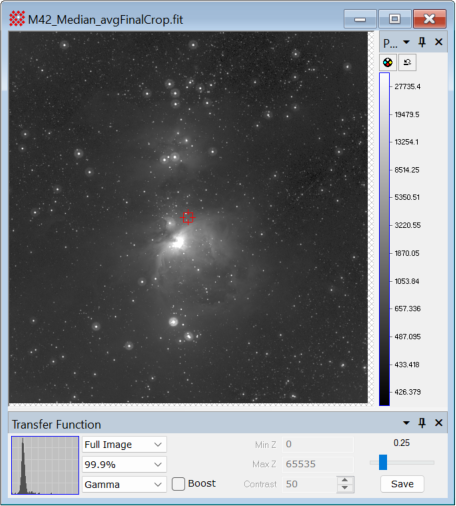The image size is (456, 506).
Task: Click the color palette icon
Action: [x=388, y=62]
